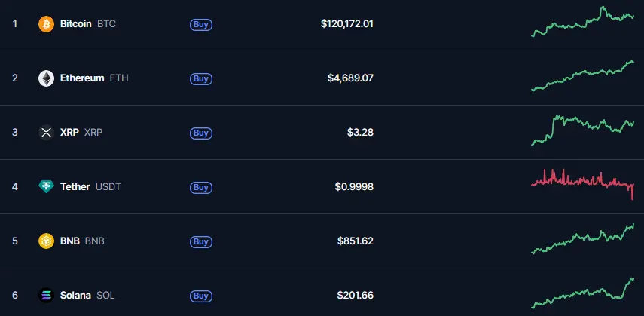The image size is (644, 316).
Task: Click the teal Tether logo icon
Action: [46, 187]
